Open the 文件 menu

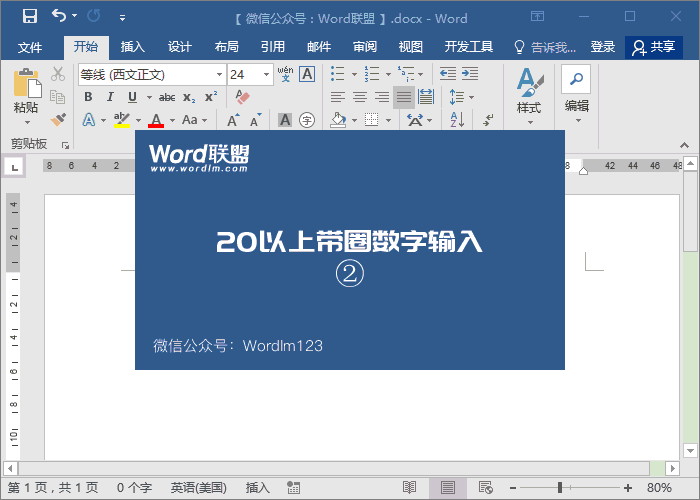click(x=30, y=47)
